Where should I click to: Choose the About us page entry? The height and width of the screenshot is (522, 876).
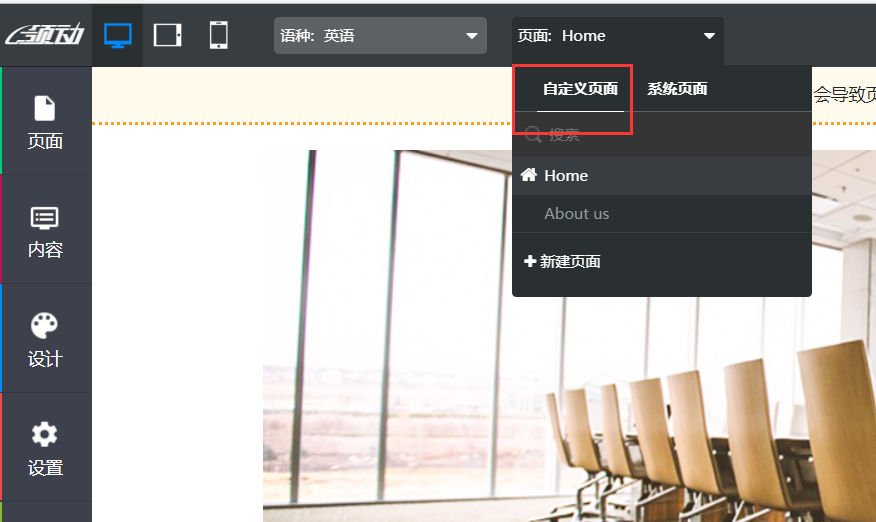click(661, 213)
